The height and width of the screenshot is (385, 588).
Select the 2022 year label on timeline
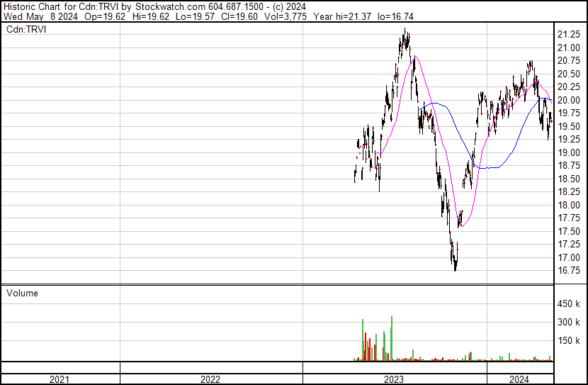pos(210,379)
